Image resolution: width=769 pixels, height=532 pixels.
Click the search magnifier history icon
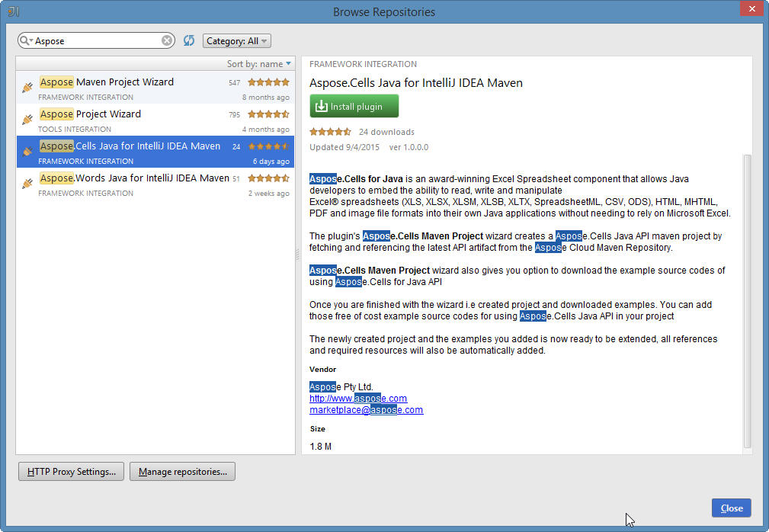click(26, 40)
